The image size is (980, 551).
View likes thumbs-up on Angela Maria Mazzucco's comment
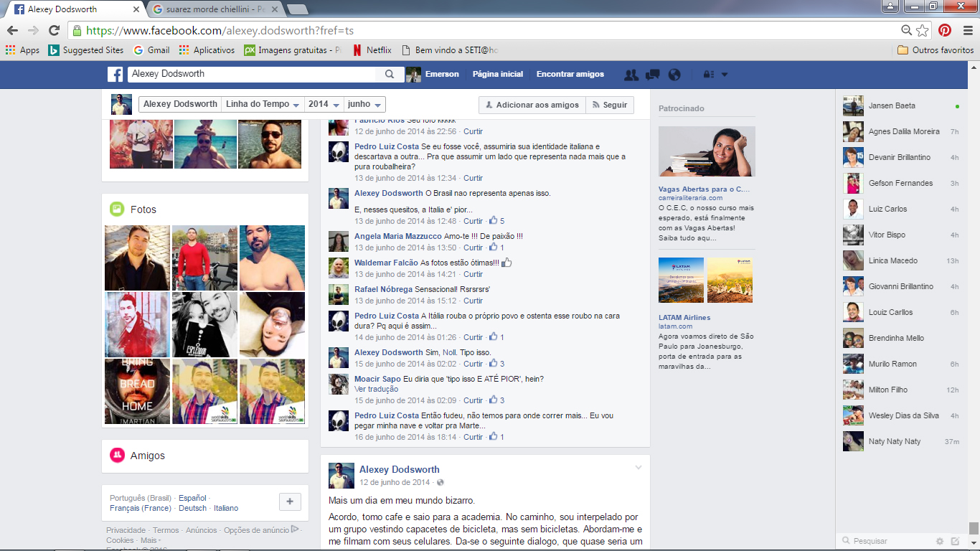[496, 248]
